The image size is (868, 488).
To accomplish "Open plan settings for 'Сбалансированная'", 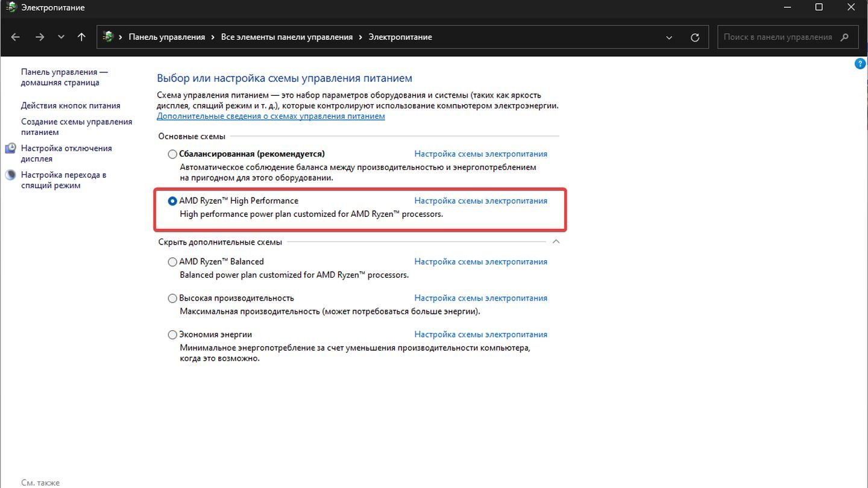I will click(x=480, y=154).
